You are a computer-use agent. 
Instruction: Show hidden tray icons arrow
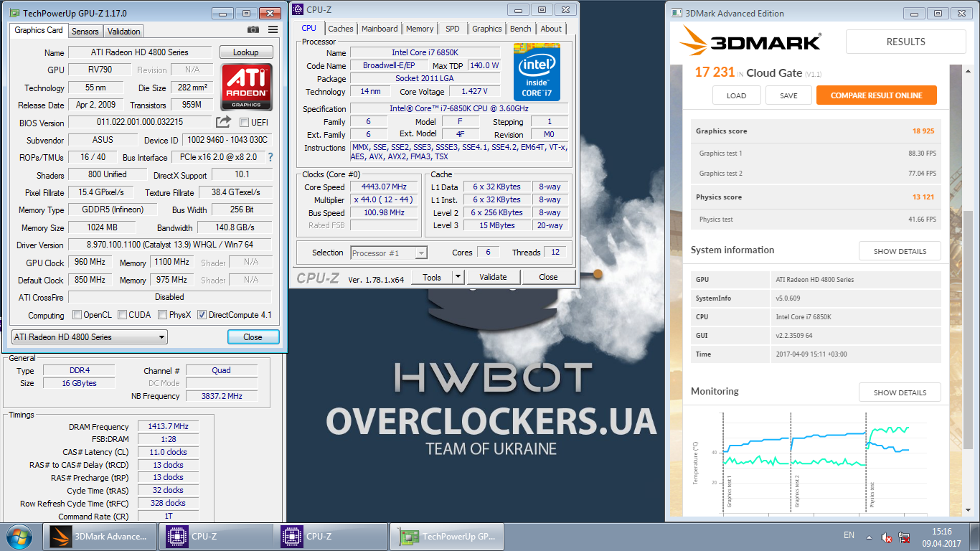click(x=870, y=537)
